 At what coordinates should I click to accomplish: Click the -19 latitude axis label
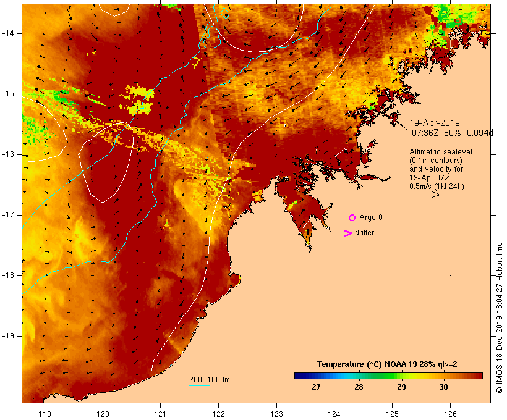(x=8, y=336)
